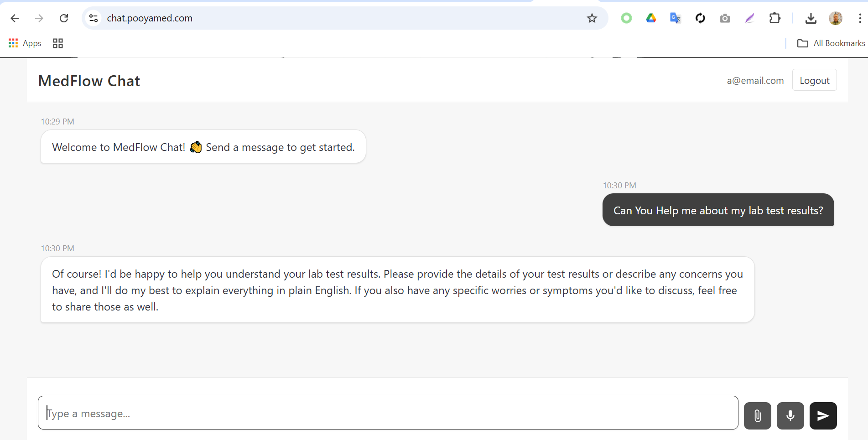Click the attach file paperclip button

757,415
